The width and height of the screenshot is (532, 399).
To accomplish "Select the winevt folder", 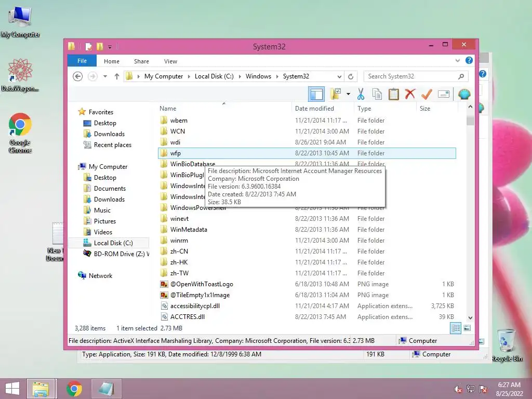I will pos(307,219).
